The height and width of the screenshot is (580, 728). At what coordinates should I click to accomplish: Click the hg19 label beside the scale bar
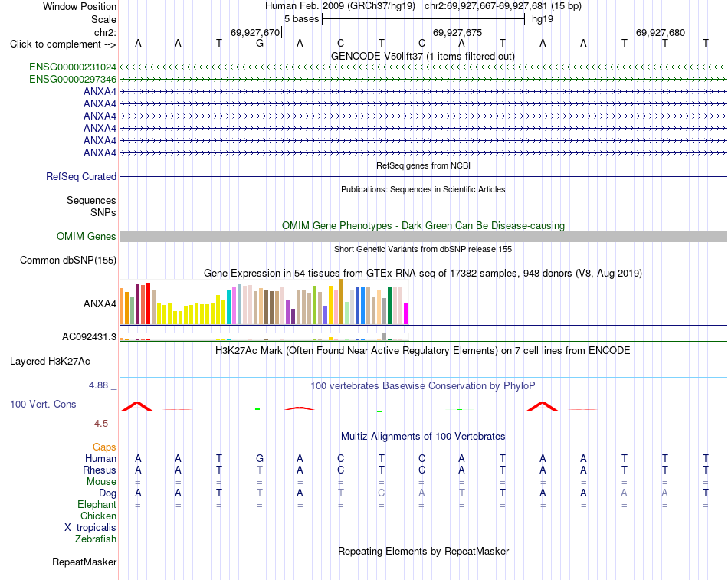543,19
